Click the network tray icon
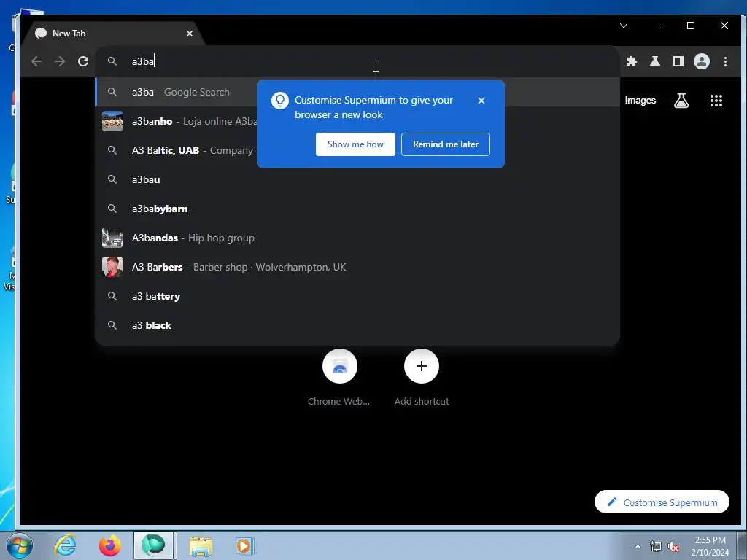Image resolution: width=747 pixels, height=560 pixels. [656, 546]
